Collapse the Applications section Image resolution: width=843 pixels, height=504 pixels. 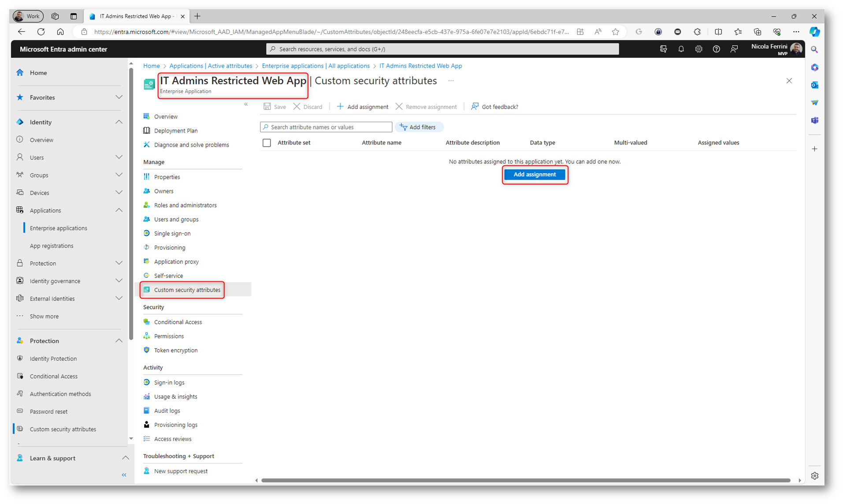pyautogui.click(x=119, y=210)
